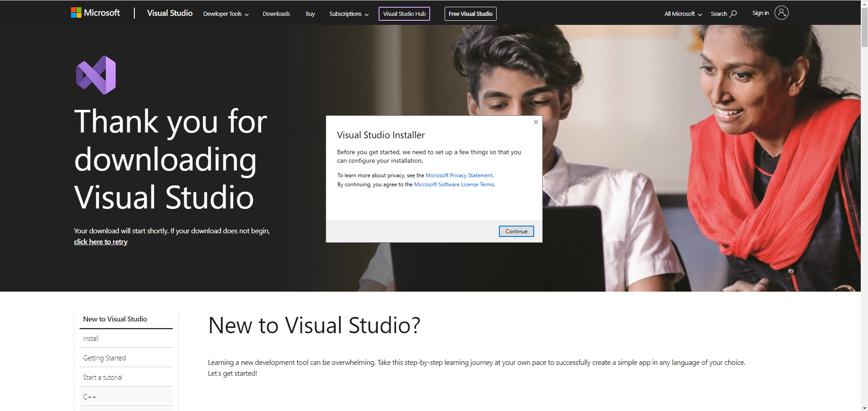The image size is (868, 411).
Task: Go to Visual Studio home link
Action: click(170, 13)
